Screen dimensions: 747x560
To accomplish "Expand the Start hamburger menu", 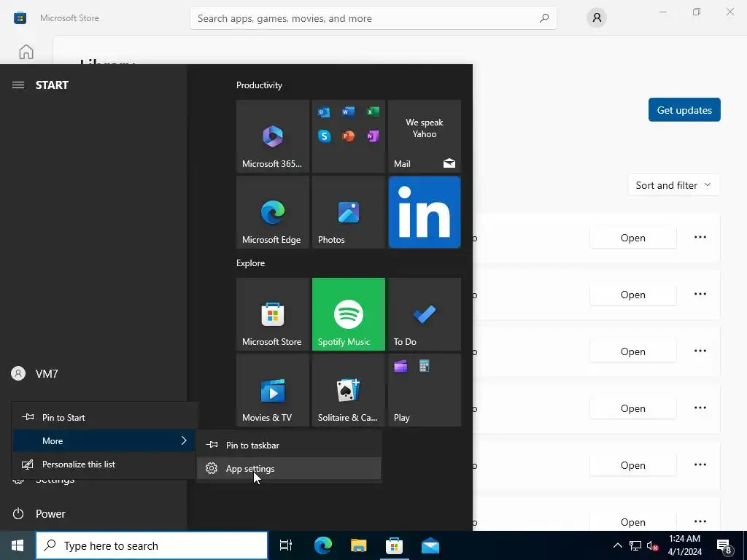I will point(18,85).
